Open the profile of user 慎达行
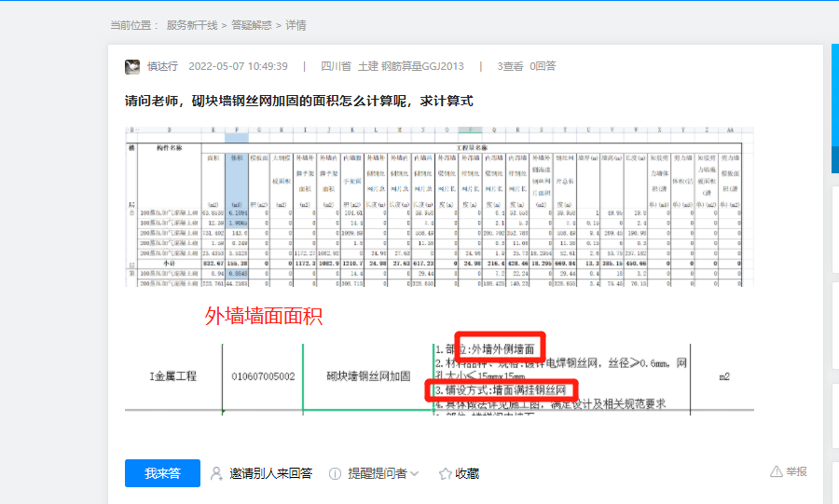The image size is (839, 504). click(x=162, y=66)
